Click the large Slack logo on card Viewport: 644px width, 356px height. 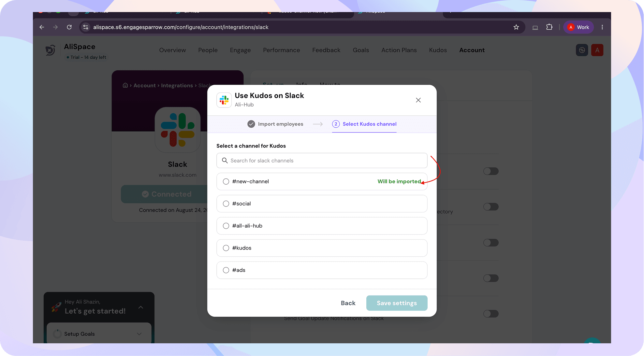(x=178, y=130)
